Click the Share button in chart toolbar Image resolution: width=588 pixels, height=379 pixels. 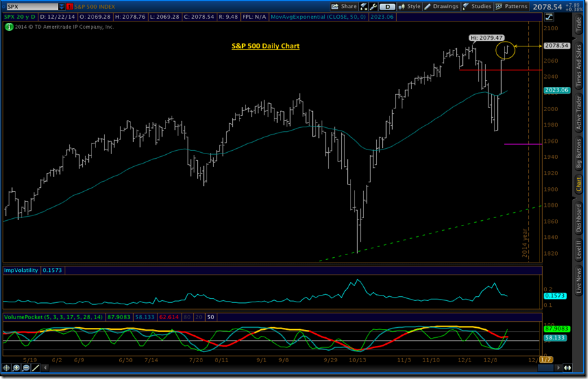(x=344, y=6)
